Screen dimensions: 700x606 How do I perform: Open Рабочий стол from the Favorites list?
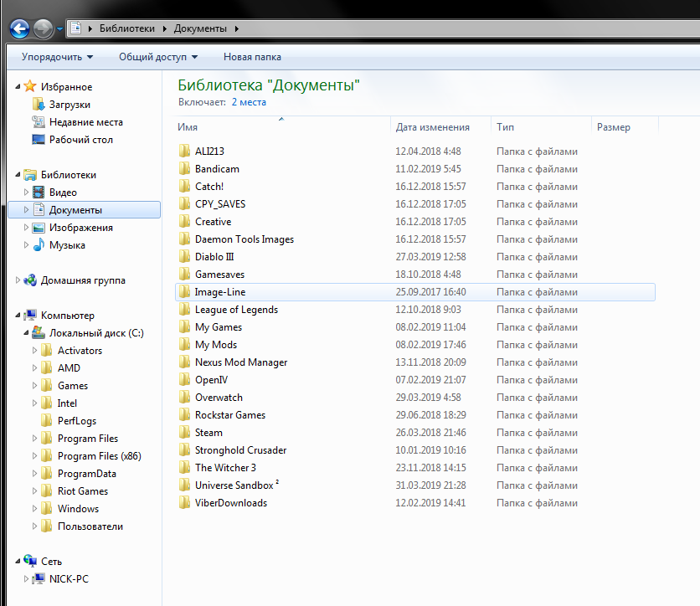(80, 140)
